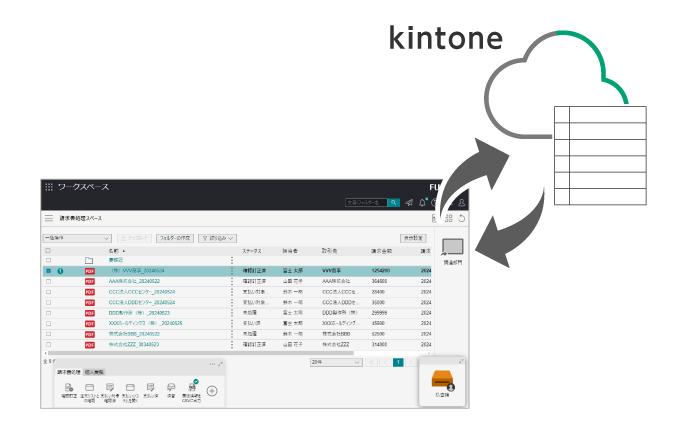Click the 保留 action icon in toolbox

(171, 388)
